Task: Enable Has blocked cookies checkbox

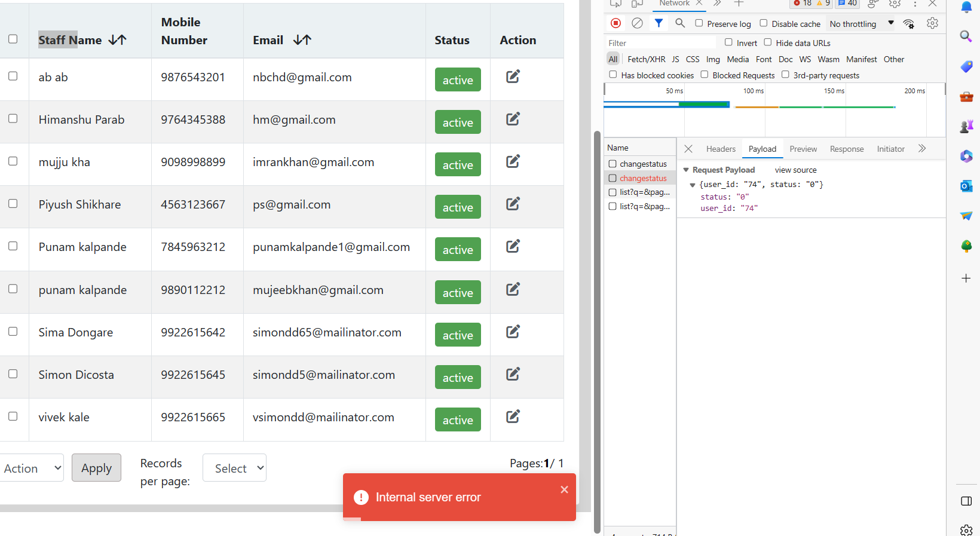Action: [612, 75]
